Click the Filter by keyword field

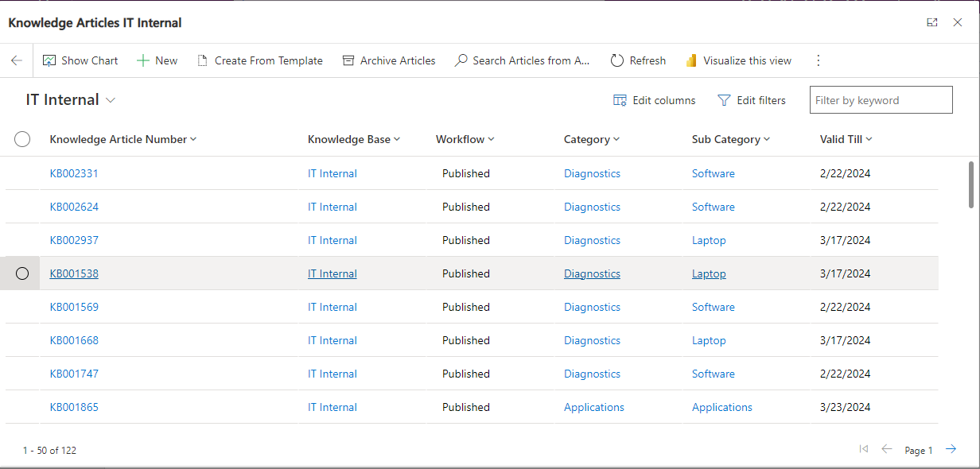point(881,100)
